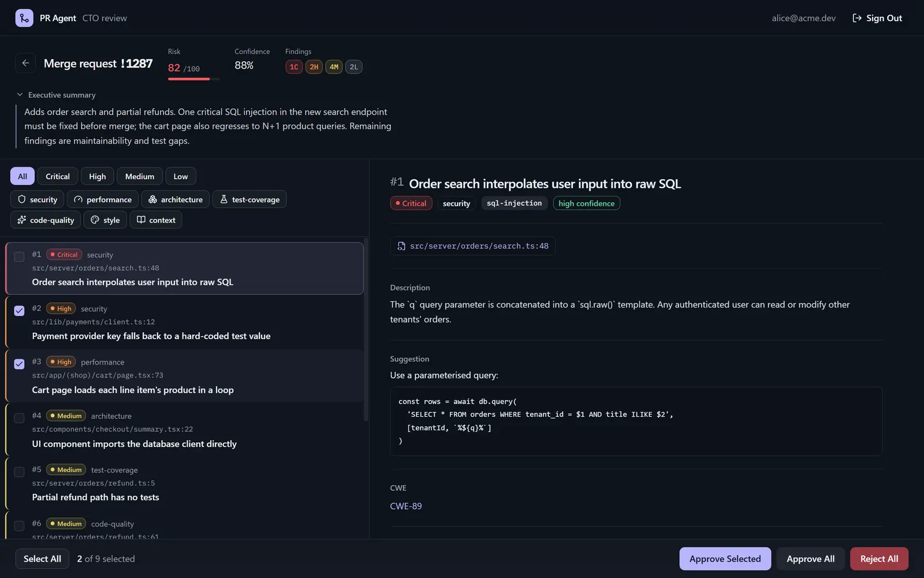Show all findings with the All filter
Viewport: 924px width, 578px height.
click(x=23, y=176)
